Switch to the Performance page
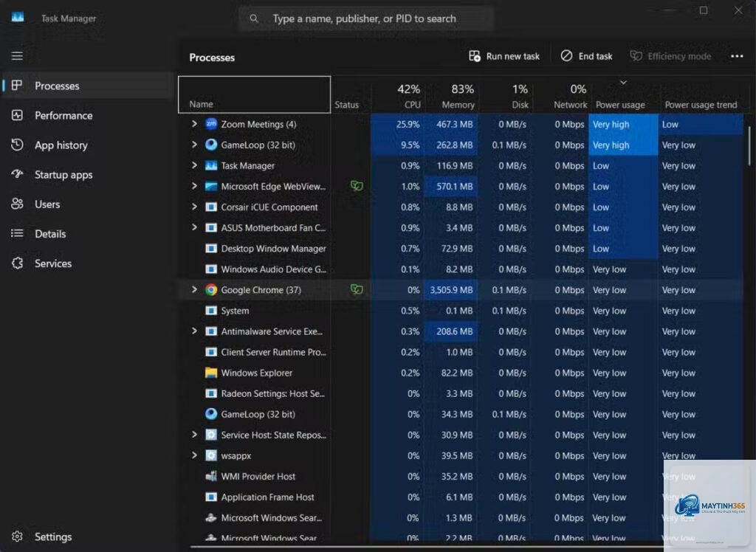 click(89, 115)
